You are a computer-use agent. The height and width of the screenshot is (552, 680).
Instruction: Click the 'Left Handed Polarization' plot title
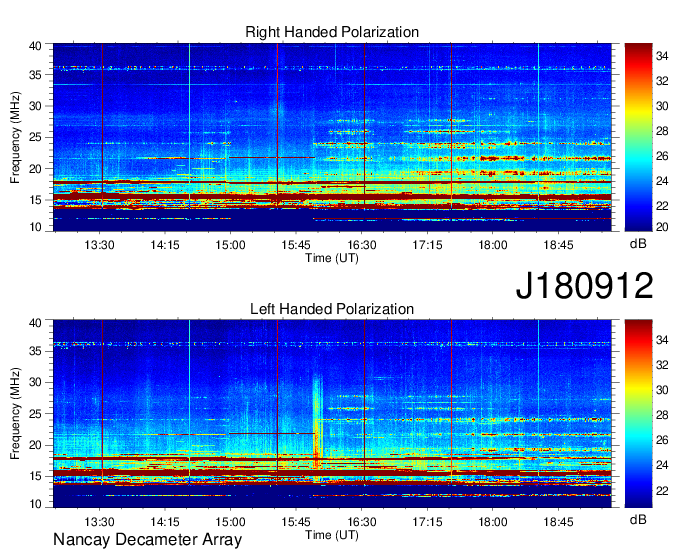point(332,309)
